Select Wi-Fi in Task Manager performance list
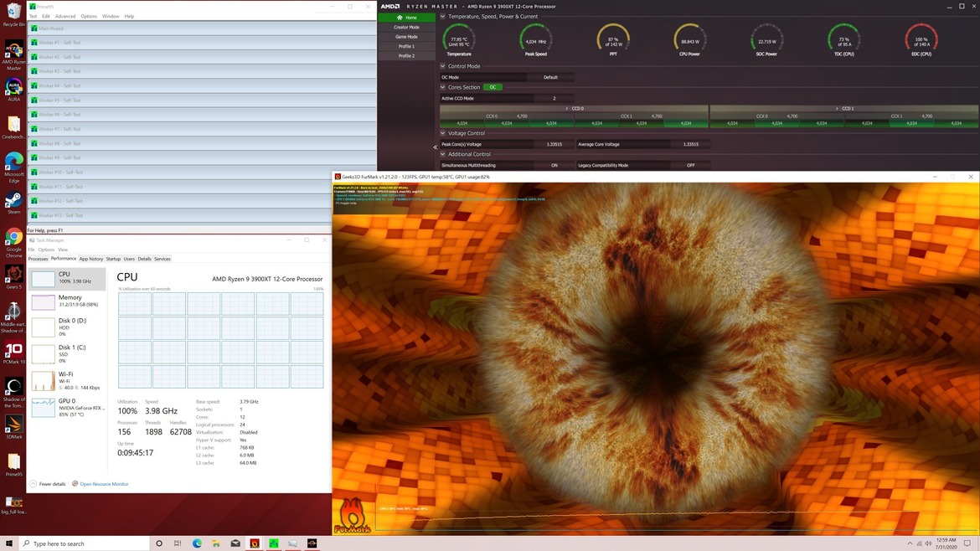This screenshot has width=980, height=551. [68, 380]
